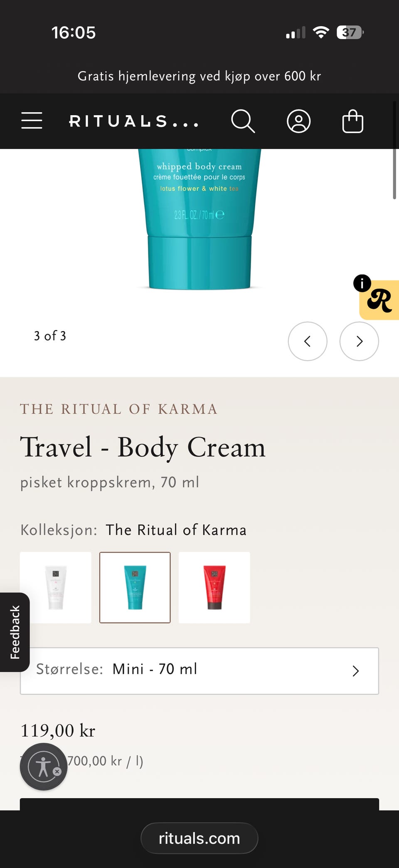Screen dimensions: 399x868
Task: Open the Feedback side tab
Action: coord(15,632)
